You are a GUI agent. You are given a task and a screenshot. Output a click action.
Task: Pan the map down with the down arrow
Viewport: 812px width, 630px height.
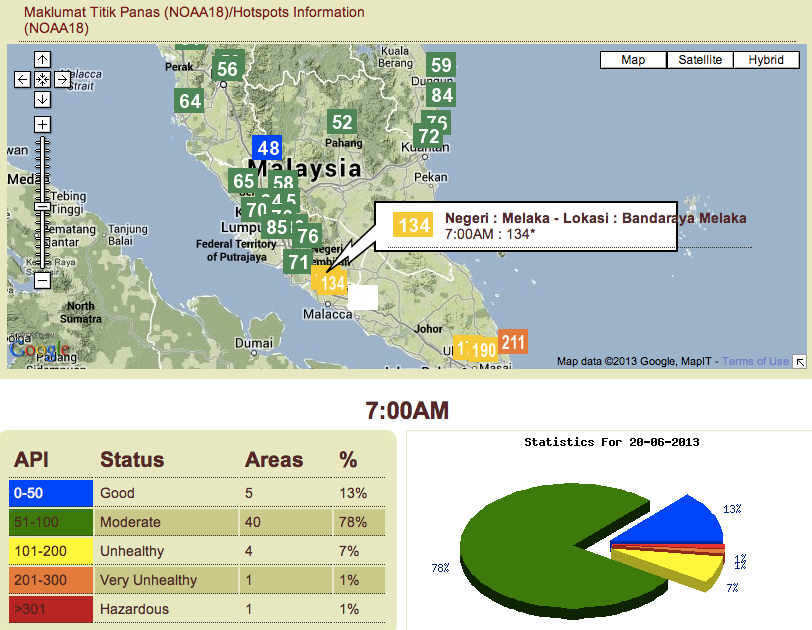42,99
